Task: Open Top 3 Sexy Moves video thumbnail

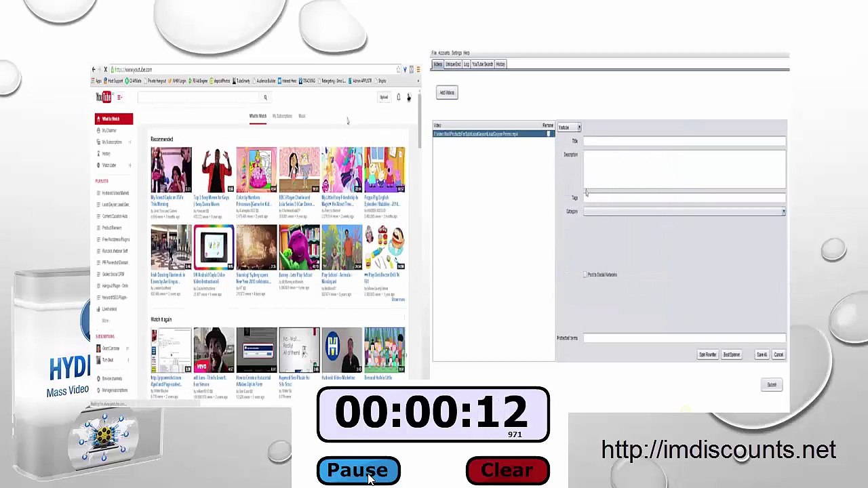Action: (214, 169)
